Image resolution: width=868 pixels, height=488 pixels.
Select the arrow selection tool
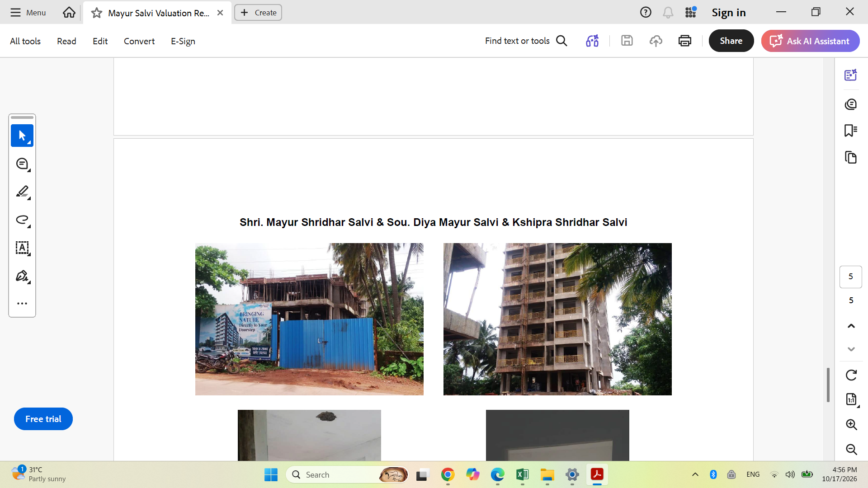tap(22, 136)
